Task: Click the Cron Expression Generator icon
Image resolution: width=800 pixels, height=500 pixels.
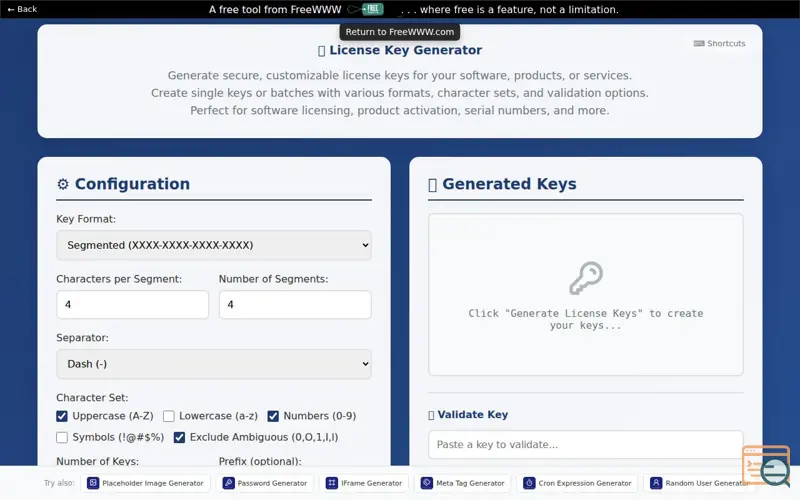Action: pos(529,483)
